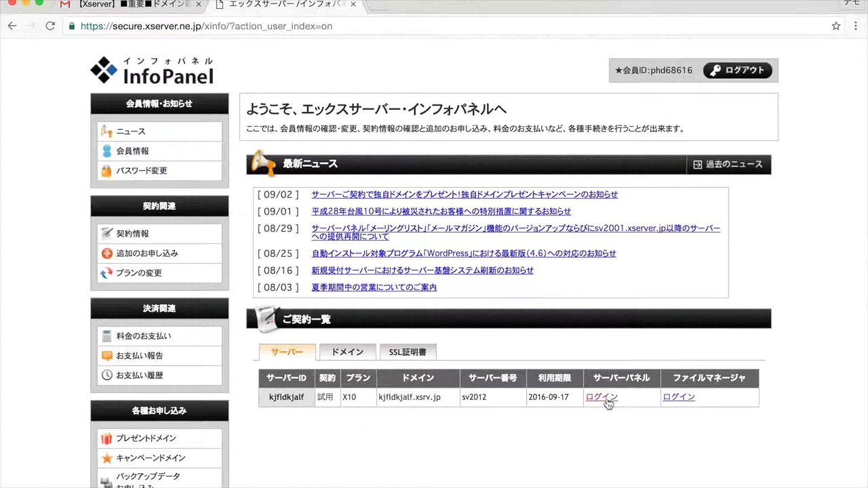868x488 pixels.
Task: Open 料金のお支払い in the sidebar
Action: [159, 335]
